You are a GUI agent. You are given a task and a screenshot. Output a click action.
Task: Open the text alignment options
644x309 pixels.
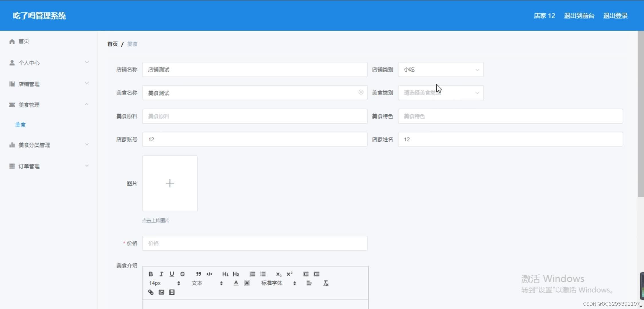click(x=309, y=283)
